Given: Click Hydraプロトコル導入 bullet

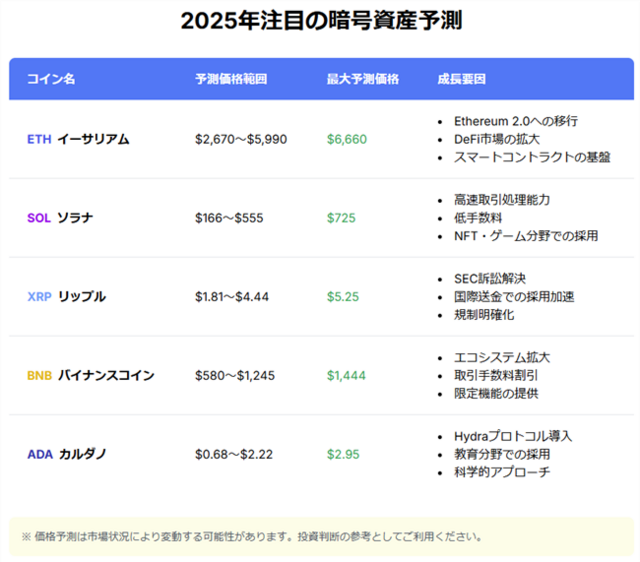Looking at the screenshot, I should 513,436.
